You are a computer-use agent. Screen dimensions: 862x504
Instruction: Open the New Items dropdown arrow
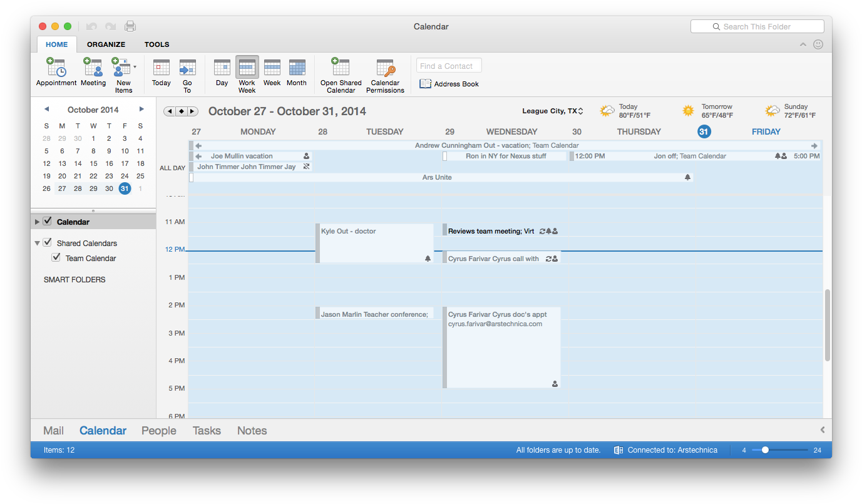(135, 66)
